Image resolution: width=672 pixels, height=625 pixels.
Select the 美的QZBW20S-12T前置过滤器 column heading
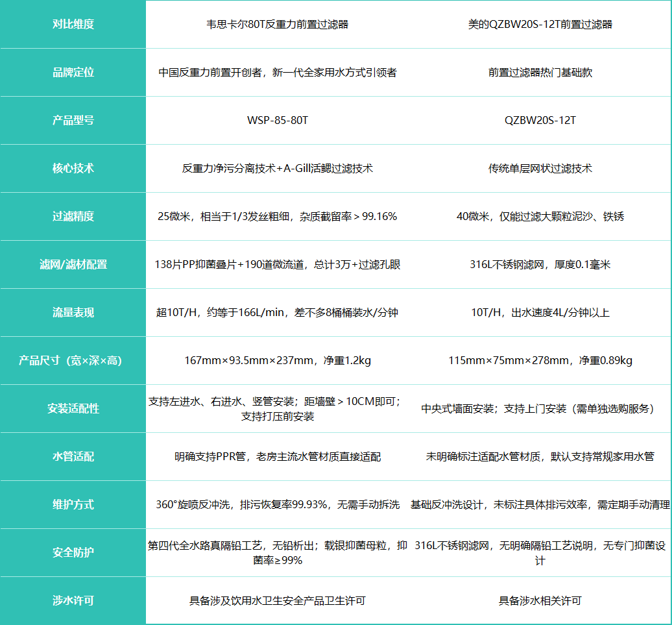(x=540, y=25)
